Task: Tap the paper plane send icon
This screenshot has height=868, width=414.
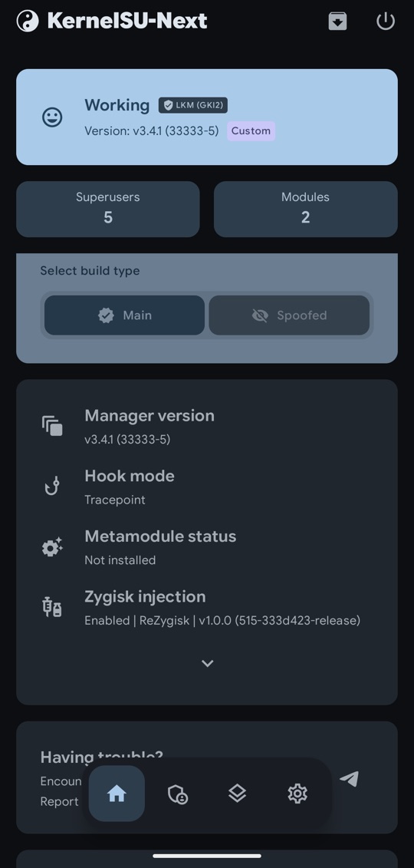Action: point(349,778)
